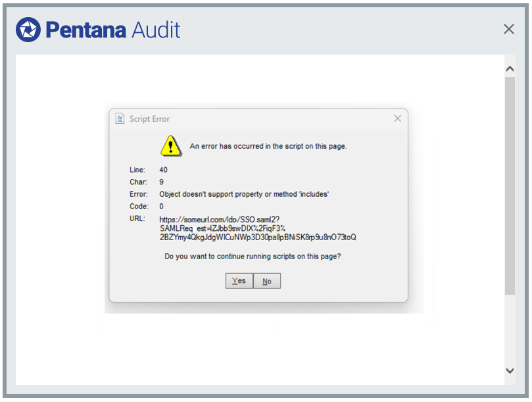This screenshot has width=532, height=402.
Task: Click the yellow warning triangle icon
Action: pos(171,146)
